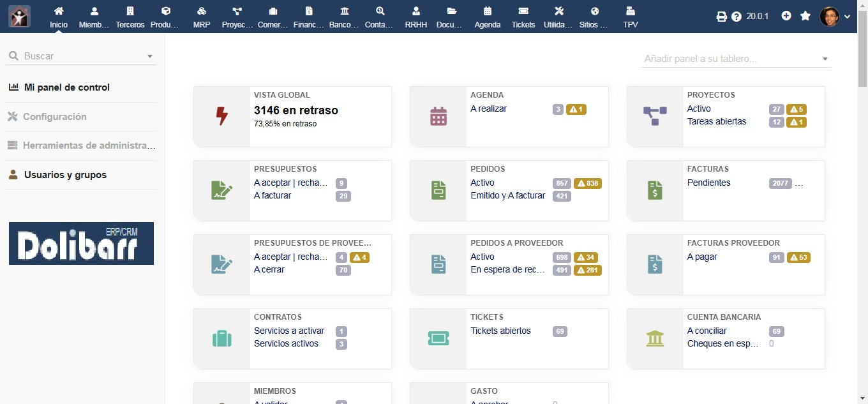Open the Añadir panel a su tablero dropdown
868x404 pixels.
point(737,59)
